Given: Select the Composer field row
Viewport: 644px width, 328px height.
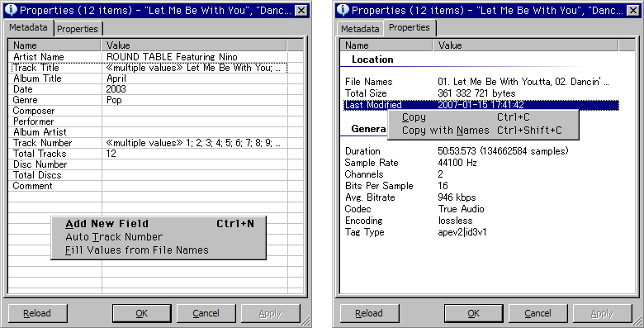Looking at the screenshot, I should [x=148, y=111].
